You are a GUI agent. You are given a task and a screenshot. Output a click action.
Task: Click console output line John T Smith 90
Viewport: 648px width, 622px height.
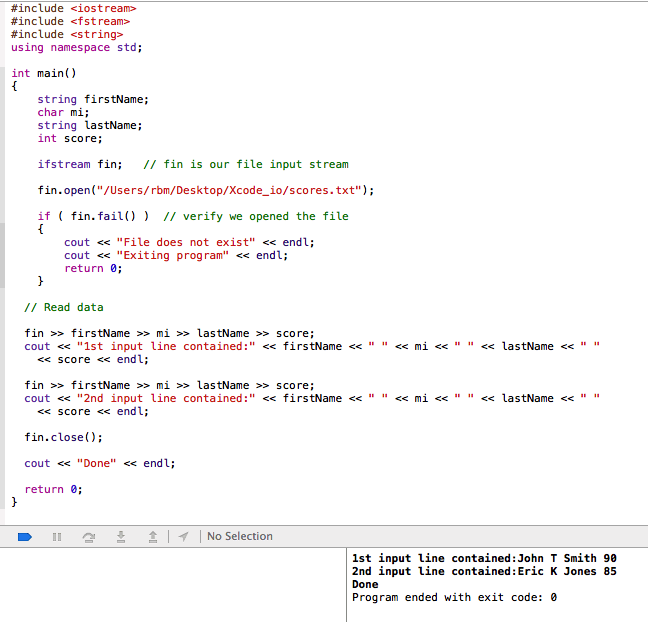tap(484, 558)
